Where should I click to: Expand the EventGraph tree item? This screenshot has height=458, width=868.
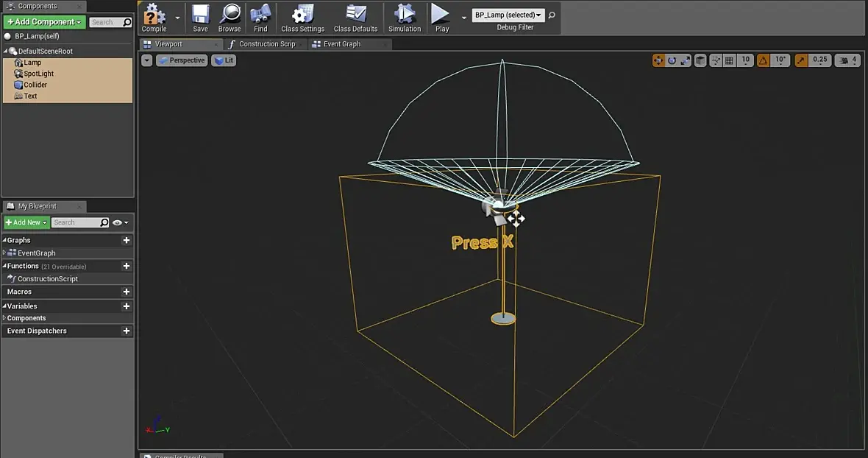[x=4, y=253]
